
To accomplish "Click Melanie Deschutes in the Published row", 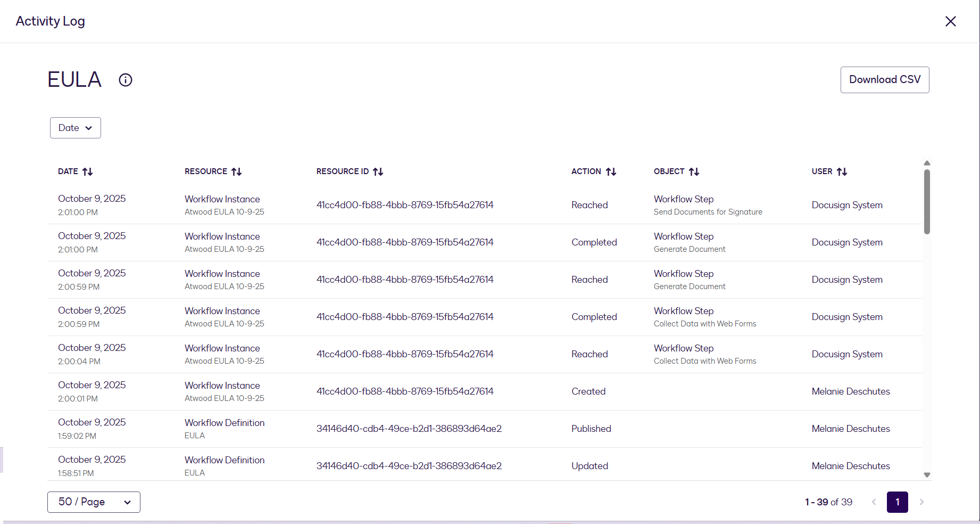I will click(x=851, y=429).
